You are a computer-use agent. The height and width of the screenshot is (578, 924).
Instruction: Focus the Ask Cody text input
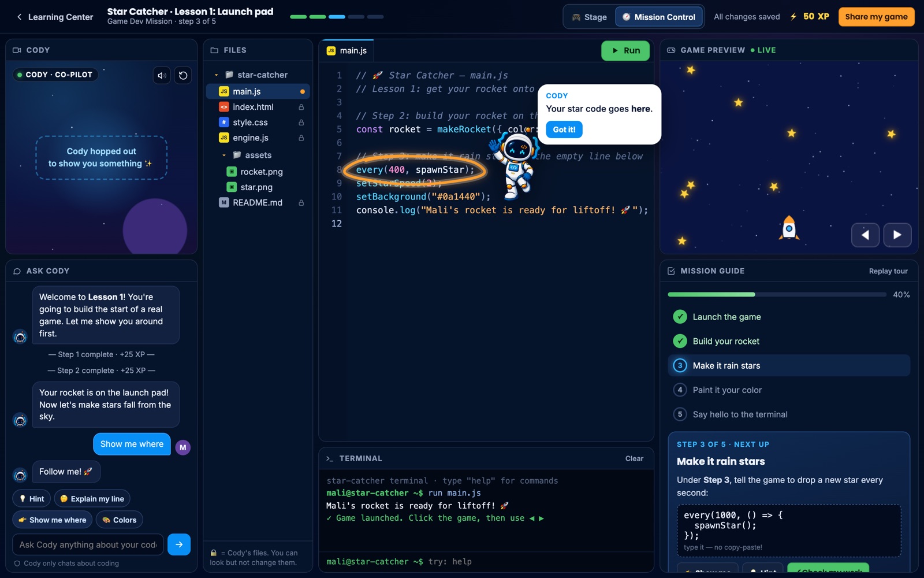88,544
